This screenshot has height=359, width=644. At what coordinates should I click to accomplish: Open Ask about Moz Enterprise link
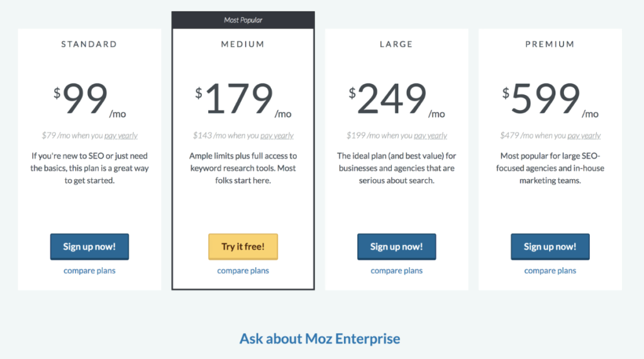pyautogui.click(x=320, y=338)
